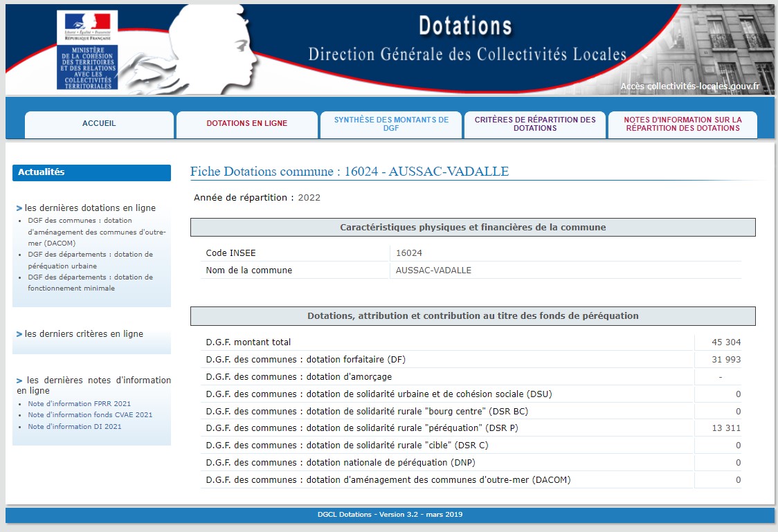Open NOTES D'INFORMATION SUR LA RÉPARTITION tab

682,124
